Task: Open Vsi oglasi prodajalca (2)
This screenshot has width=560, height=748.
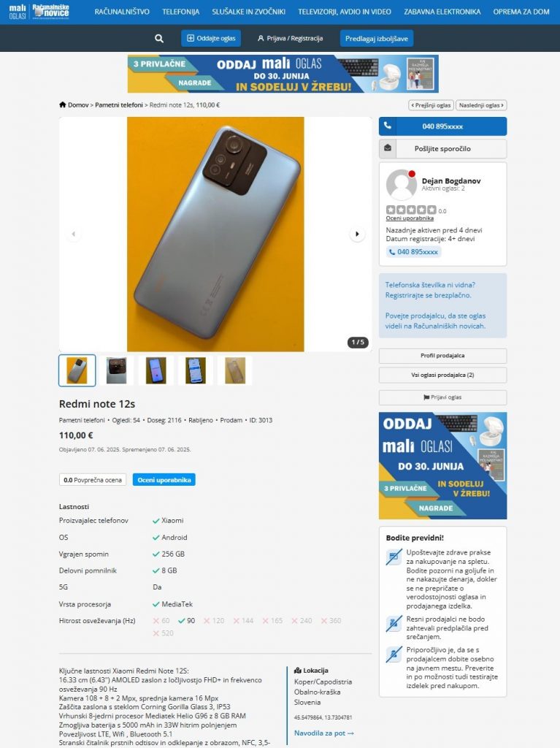Action: 442,375
